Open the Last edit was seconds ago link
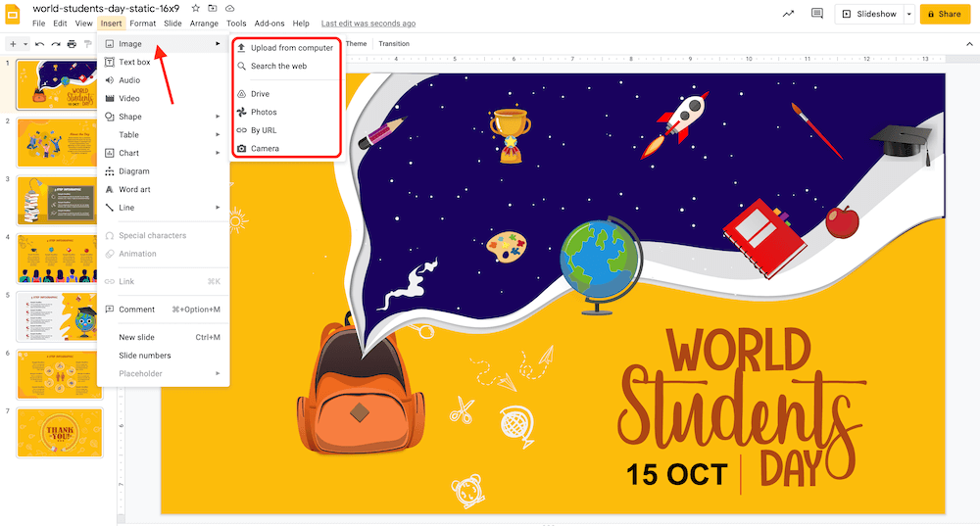This screenshot has height=526, width=980. (367, 24)
